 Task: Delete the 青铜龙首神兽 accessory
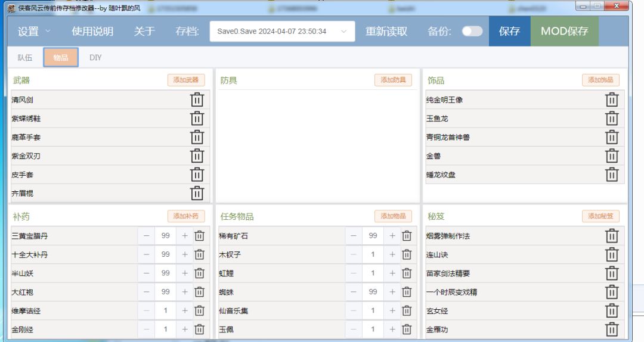[612, 137]
